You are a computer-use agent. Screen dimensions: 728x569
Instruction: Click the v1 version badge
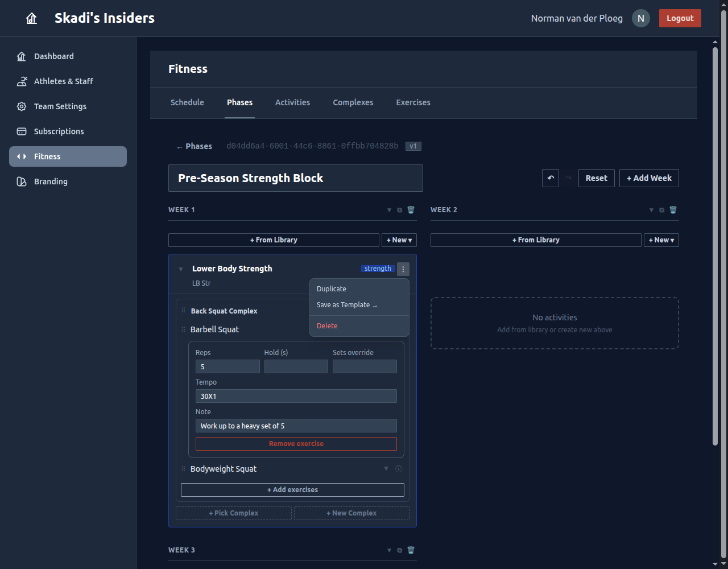click(x=413, y=146)
